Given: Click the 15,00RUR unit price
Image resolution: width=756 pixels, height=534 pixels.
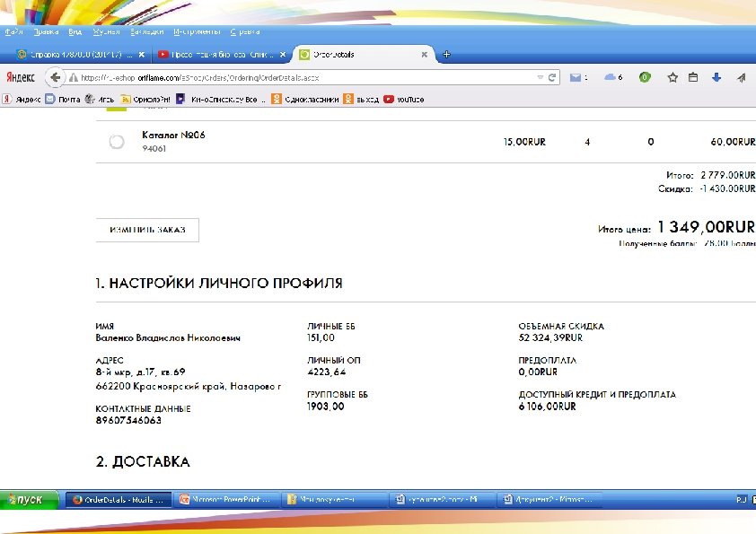Looking at the screenshot, I should pos(524,142).
